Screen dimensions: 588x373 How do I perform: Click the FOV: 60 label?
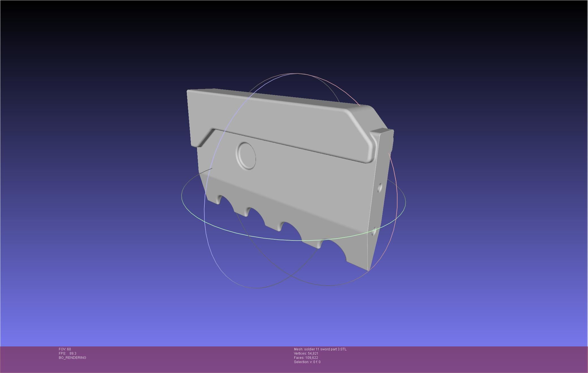[65, 349]
